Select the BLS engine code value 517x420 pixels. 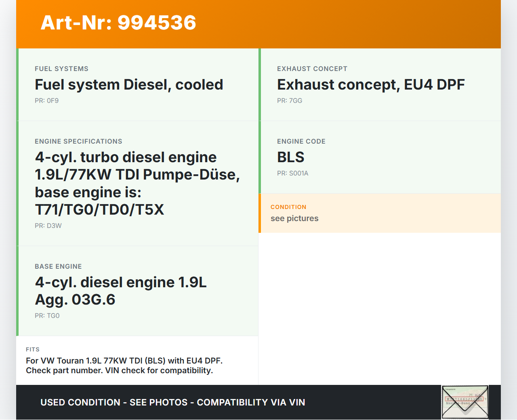click(x=291, y=157)
